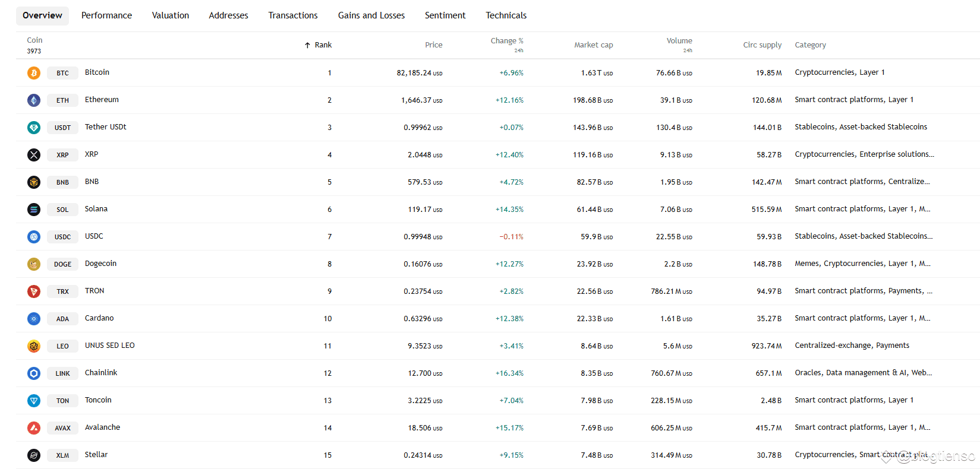
Task: Click Ethereum change value +12.16%
Action: click(509, 100)
